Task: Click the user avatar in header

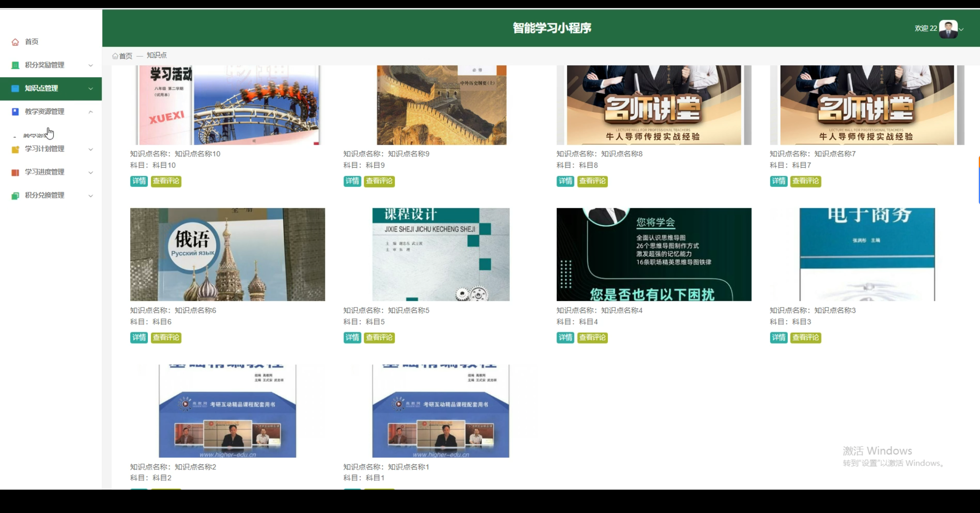Action: [x=948, y=29]
